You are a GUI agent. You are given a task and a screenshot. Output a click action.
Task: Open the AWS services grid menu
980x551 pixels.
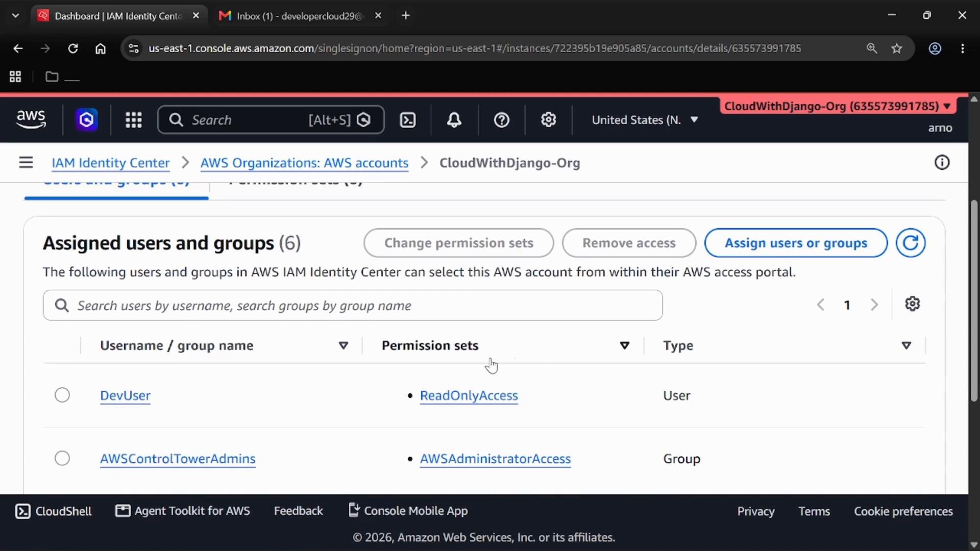click(x=134, y=120)
